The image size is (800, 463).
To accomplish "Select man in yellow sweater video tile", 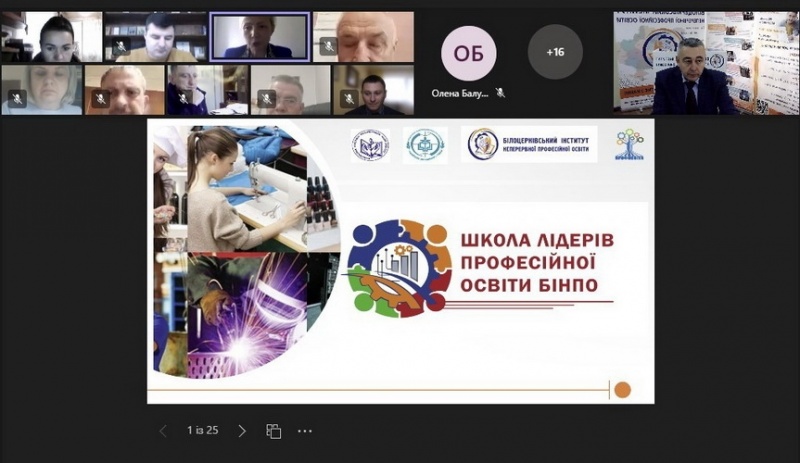I will click(156, 37).
